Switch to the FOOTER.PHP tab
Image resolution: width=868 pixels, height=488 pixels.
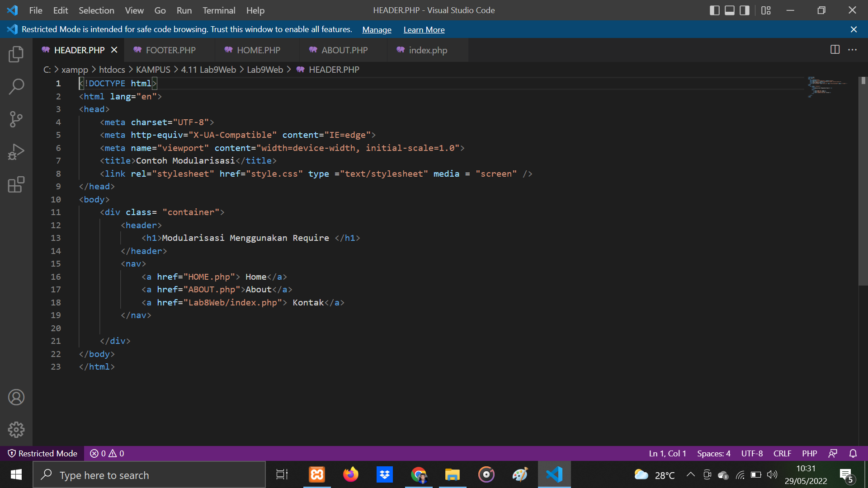coord(171,50)
